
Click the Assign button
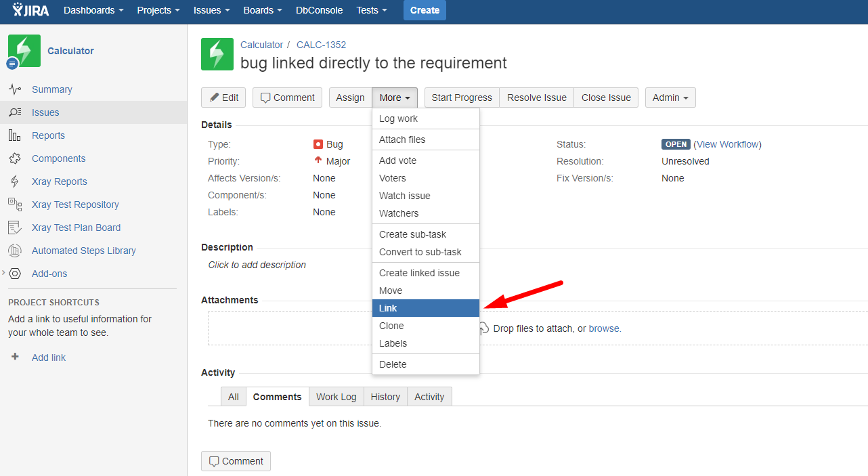pyautogui.click(x=350, y=98)
